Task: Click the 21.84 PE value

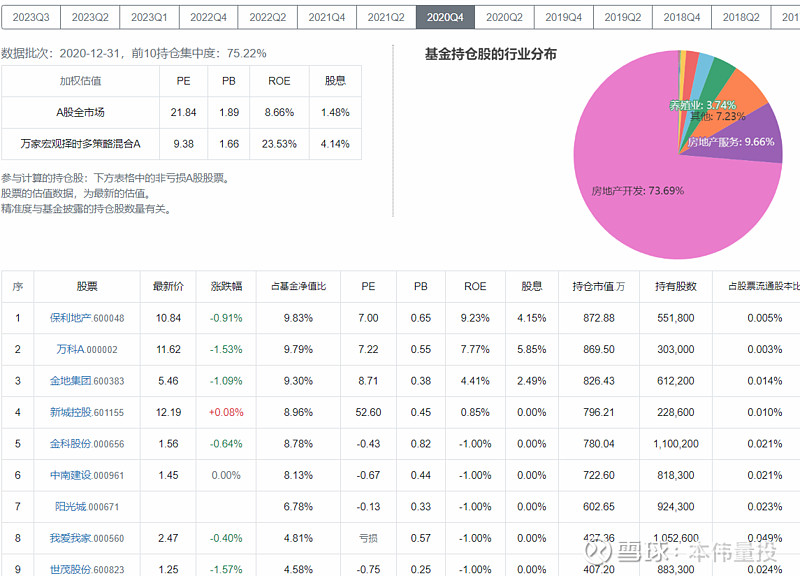Action: pyautogui.click(x=183, y=112)
